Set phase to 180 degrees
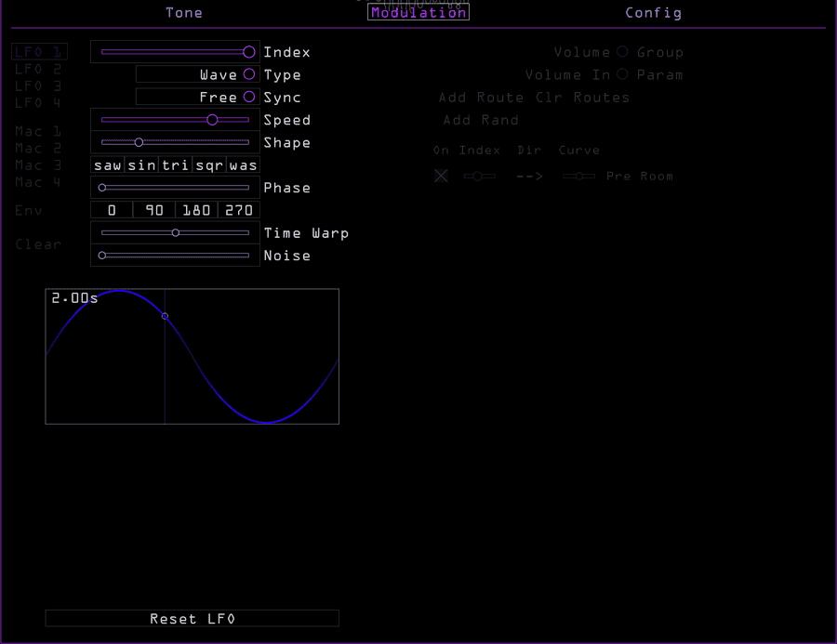This screenshot has width=837, height=644. [x=196, y=210]
